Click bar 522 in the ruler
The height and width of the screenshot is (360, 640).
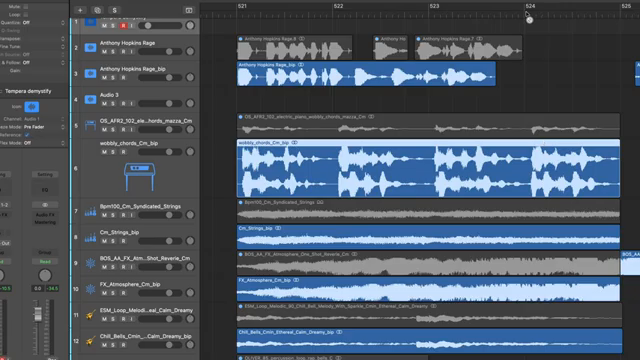(x=338, y=6)
